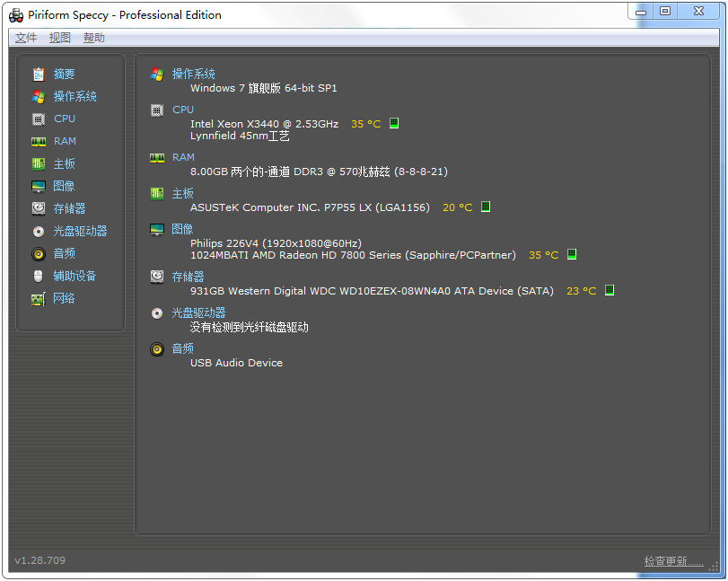Open the 视图 menu
728x581 pixels.
60,38
